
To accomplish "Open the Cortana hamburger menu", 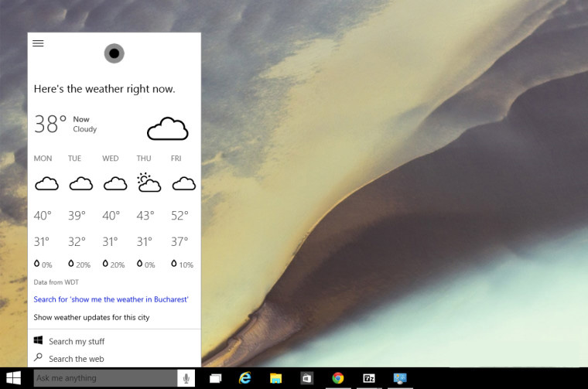I will click(x=38, y=43).
